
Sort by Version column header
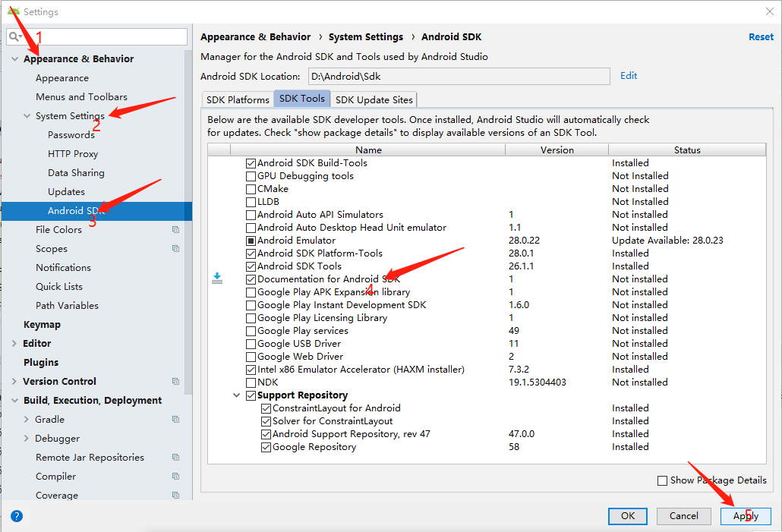pos(557,150)
